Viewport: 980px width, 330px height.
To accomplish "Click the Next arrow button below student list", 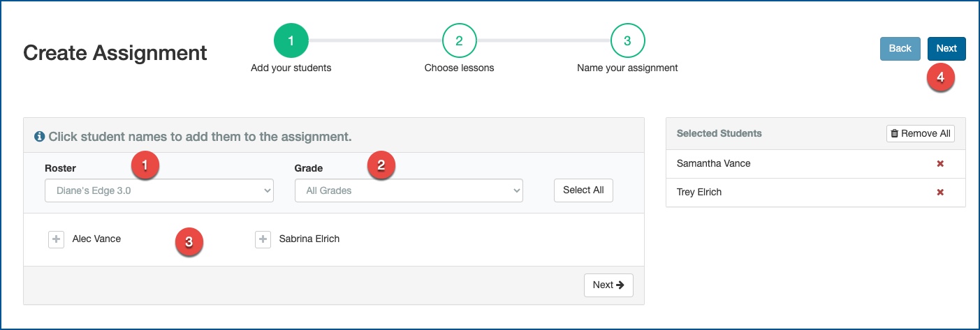I will tap(608, 285).
